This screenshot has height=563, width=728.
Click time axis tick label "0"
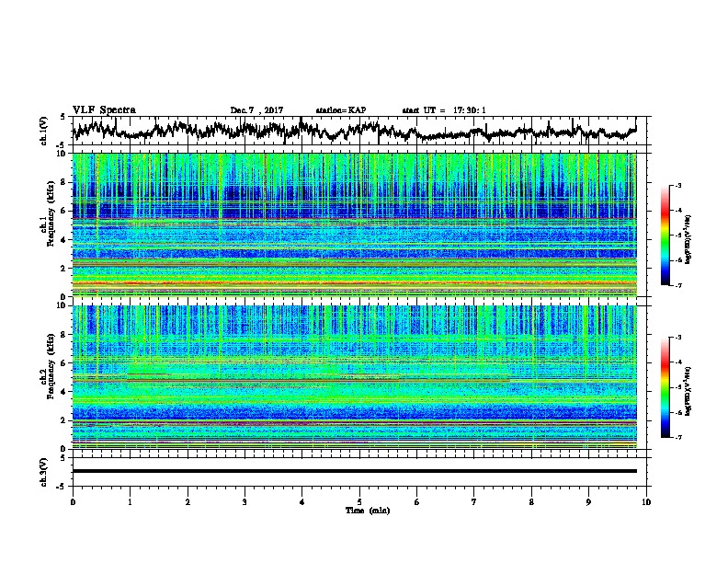[73, 502]
